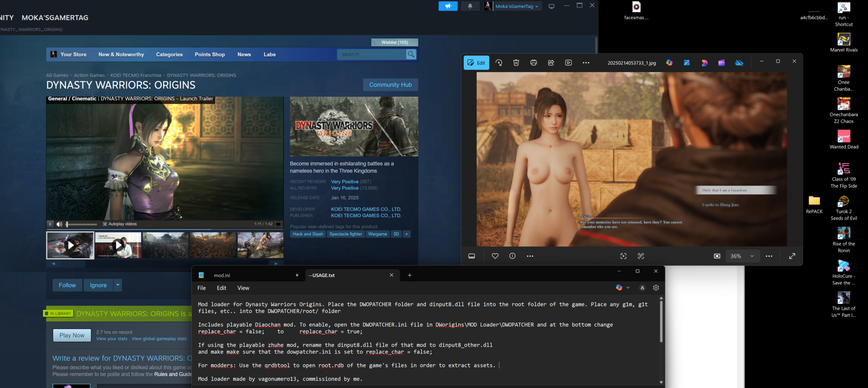The height and width of the screenshot is (388, 868).
Task: Open Notepad Edit menu
Action: 222,288
